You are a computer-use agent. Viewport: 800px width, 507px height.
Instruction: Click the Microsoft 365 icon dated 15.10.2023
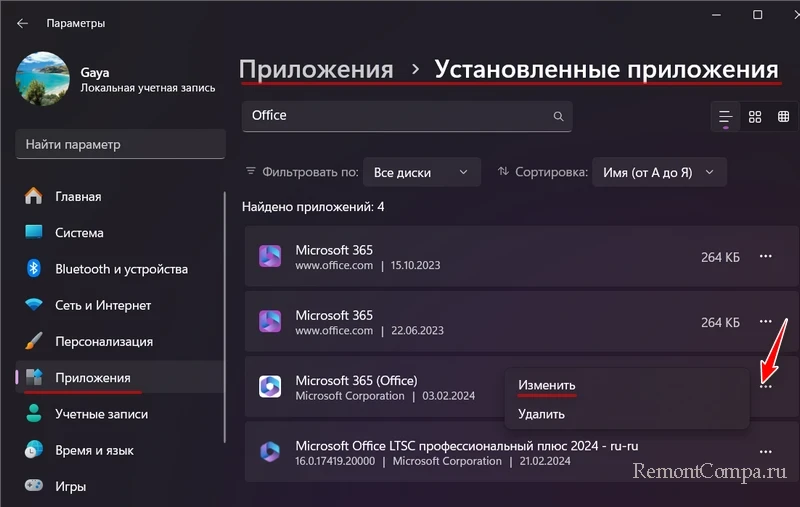tap(270, 257)
